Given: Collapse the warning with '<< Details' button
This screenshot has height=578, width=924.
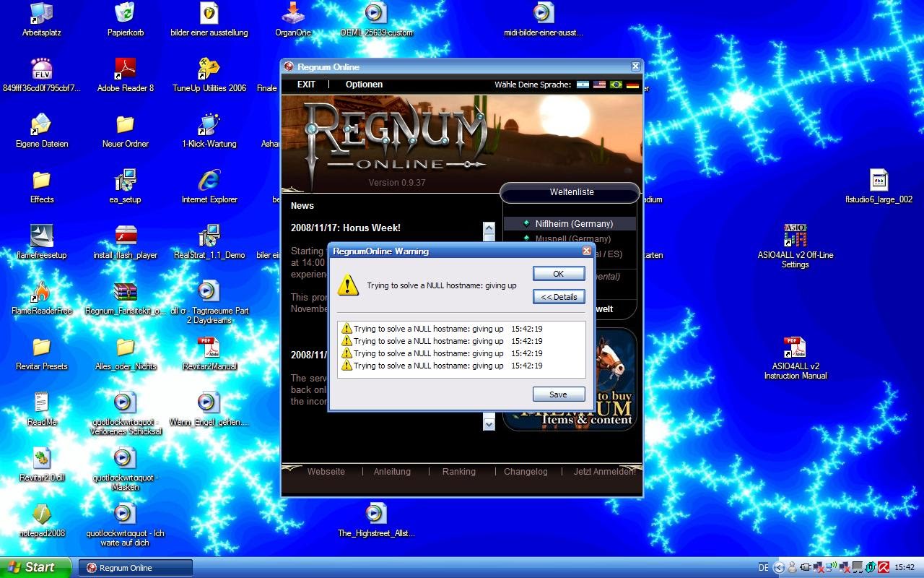Looking at the screenshot, I should [559, 297].
